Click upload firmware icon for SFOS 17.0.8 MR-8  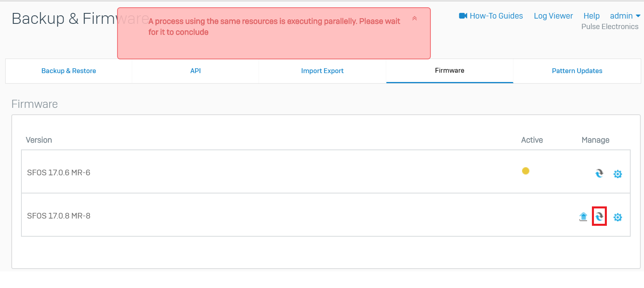583,217
